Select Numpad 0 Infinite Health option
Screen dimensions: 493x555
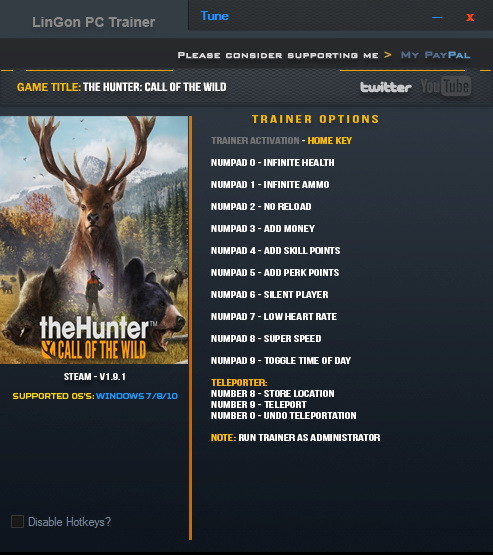273,162
